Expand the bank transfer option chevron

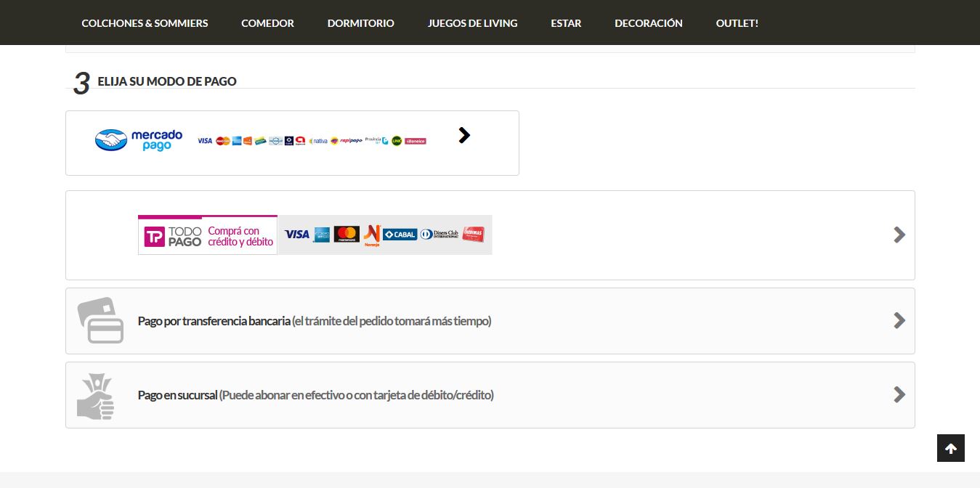click(x=899, y=320)
